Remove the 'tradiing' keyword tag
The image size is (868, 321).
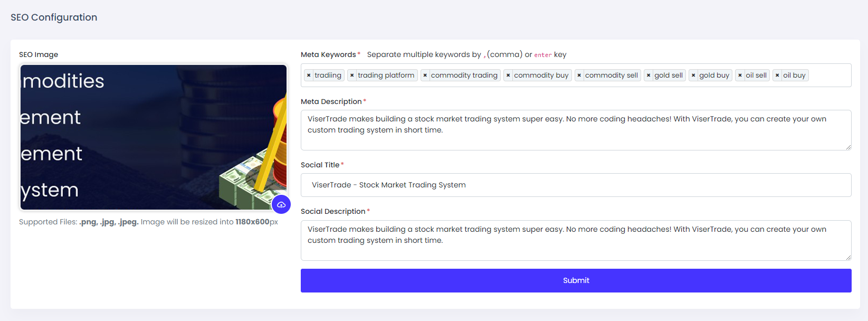[309, 75]
